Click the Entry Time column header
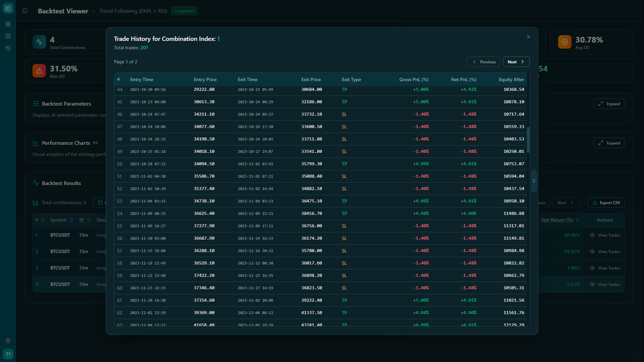Screen dimensions: 644x362 142,79
